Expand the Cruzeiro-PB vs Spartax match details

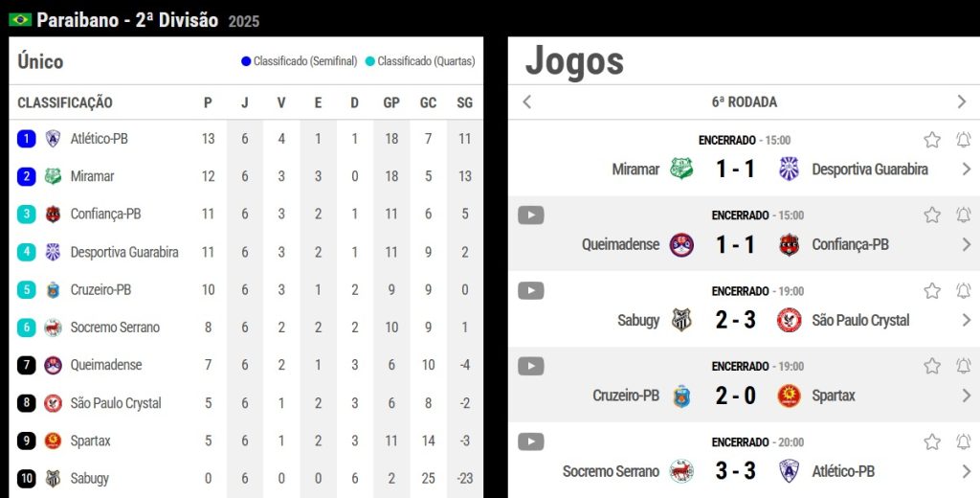tap(966, 396)
